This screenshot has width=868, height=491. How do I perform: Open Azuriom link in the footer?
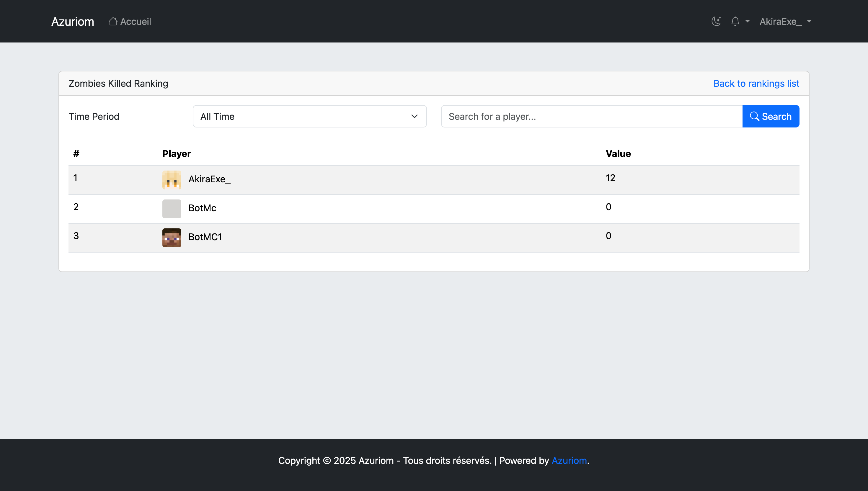(x=569, y=460)
